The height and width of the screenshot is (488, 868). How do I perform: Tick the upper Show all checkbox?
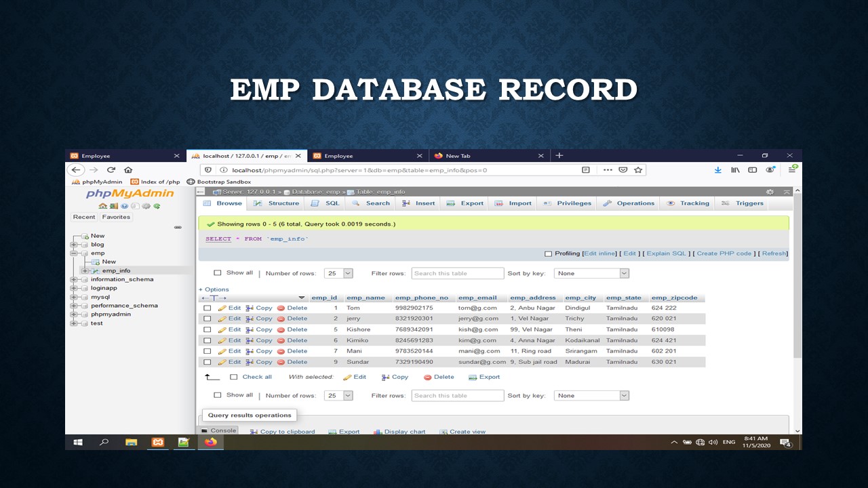218,273
